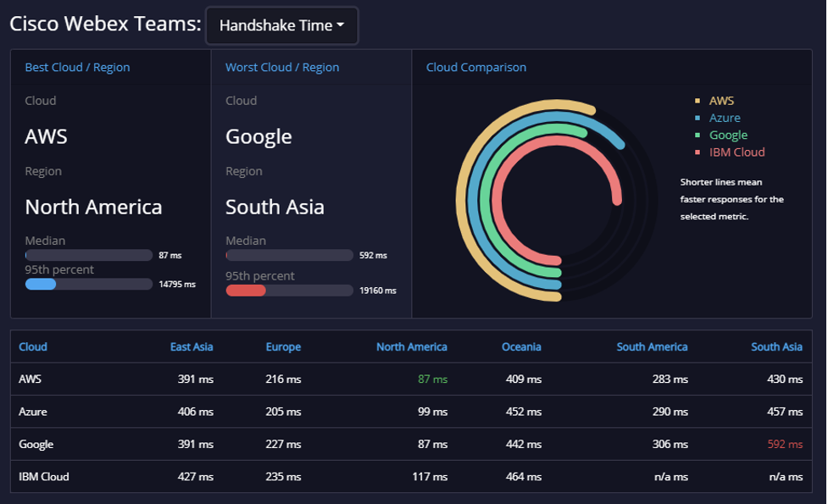Screen dimensions: 828x504
Task: Click the Google green legend square
Action: (697, 135)
